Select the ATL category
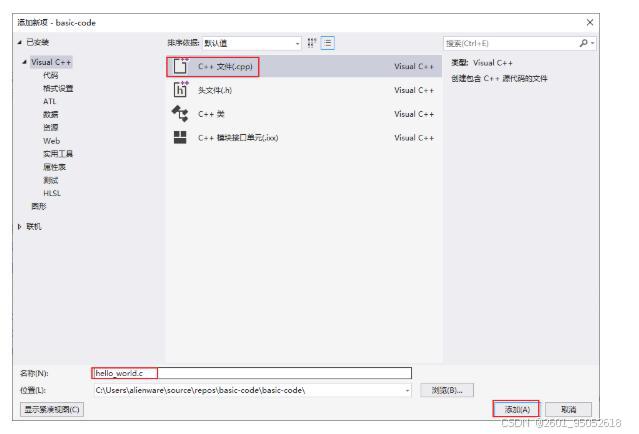The image size is (639, 434). point(50,101)
